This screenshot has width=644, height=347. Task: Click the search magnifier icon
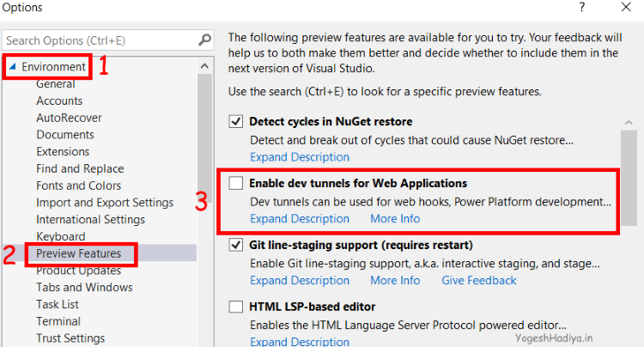click(x=204, y=40)
